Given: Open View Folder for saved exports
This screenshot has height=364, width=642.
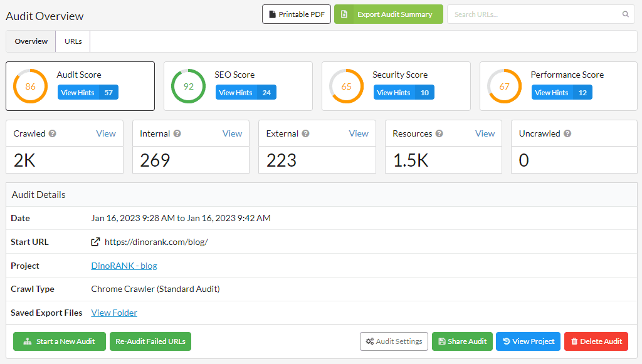Looking at the screenshot, I should point(114,313).
